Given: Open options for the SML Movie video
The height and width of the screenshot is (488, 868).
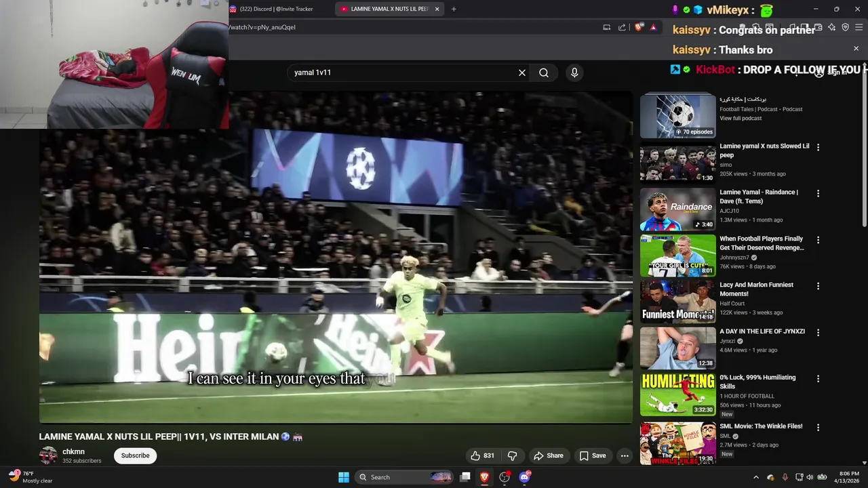Looking at the screenshot, I should (818, 427).
